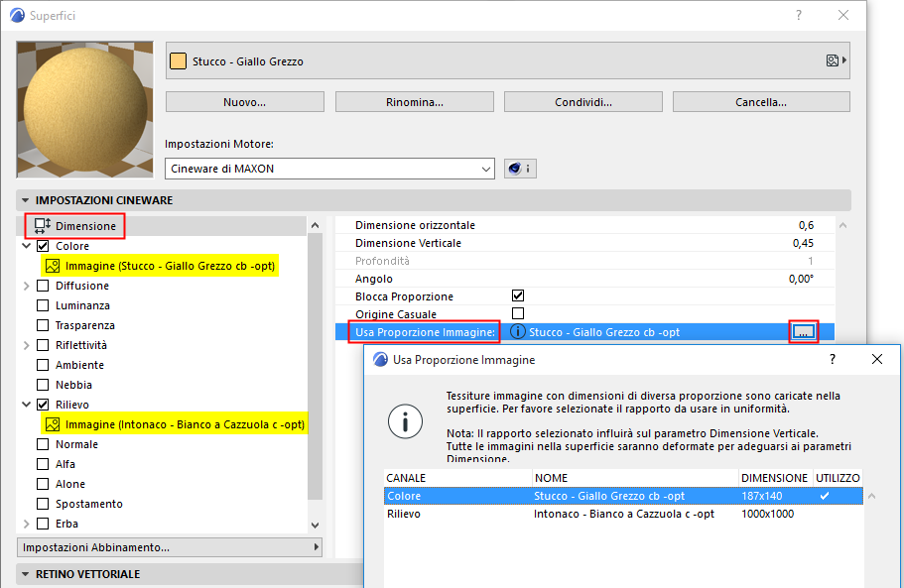904x588 pixels.
Task: Click the Archicad logo in Superfici title bar
Action: pyautogui.click(x=17, y=15)
